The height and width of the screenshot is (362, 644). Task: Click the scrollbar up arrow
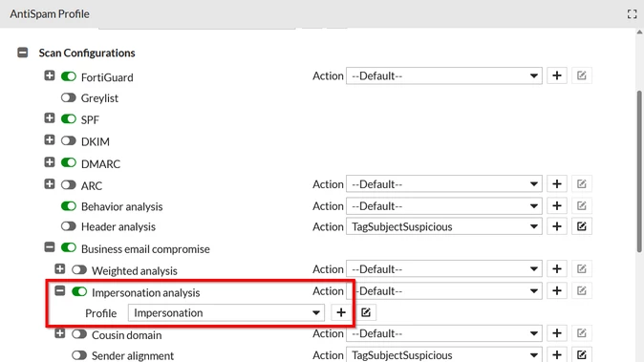[x=639, y=32]
